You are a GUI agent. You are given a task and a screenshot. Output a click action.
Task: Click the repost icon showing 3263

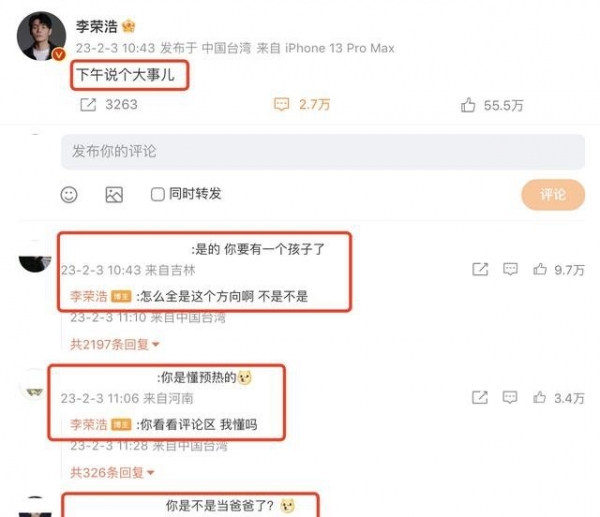(x=88, y=104)
